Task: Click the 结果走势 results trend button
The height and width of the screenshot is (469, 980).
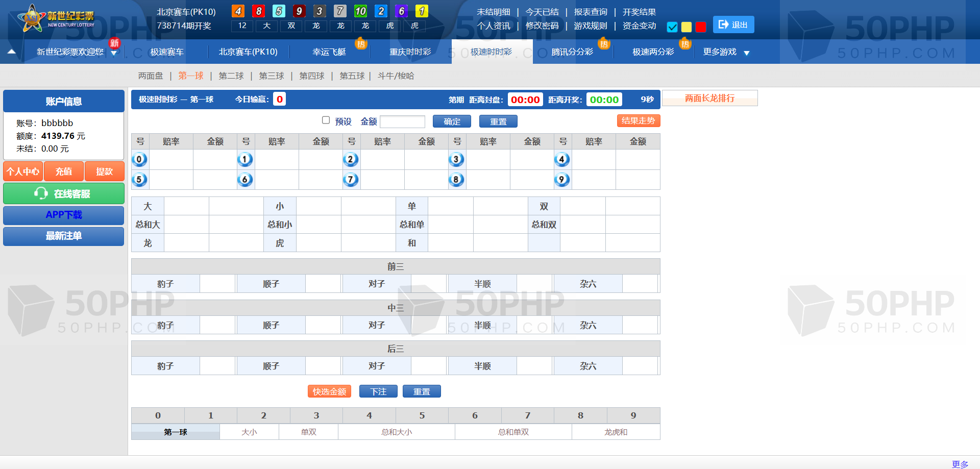Action: [x=638, y=120]
